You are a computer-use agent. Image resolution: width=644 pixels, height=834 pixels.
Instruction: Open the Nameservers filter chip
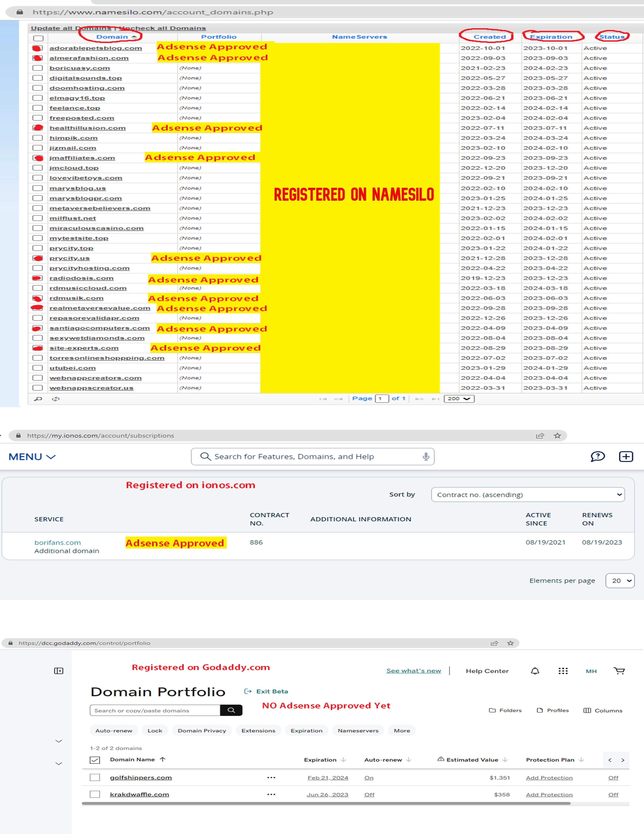point(358,731)
